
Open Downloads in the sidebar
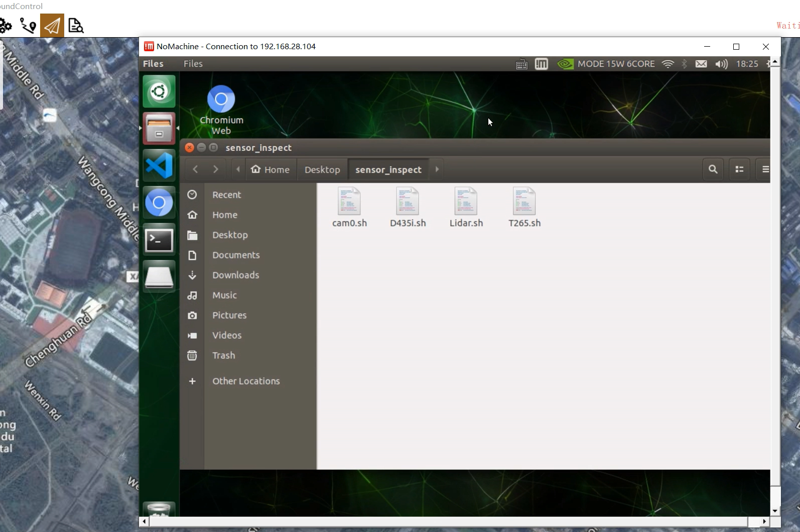tap(248, 275)
